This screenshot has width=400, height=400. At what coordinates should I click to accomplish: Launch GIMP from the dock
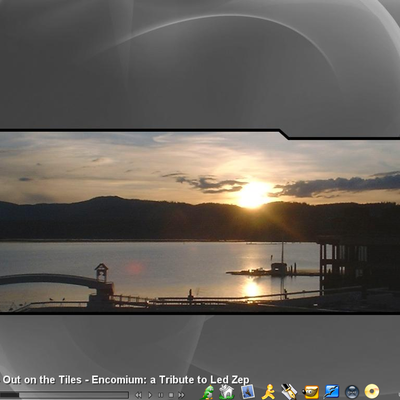point(311,392)
